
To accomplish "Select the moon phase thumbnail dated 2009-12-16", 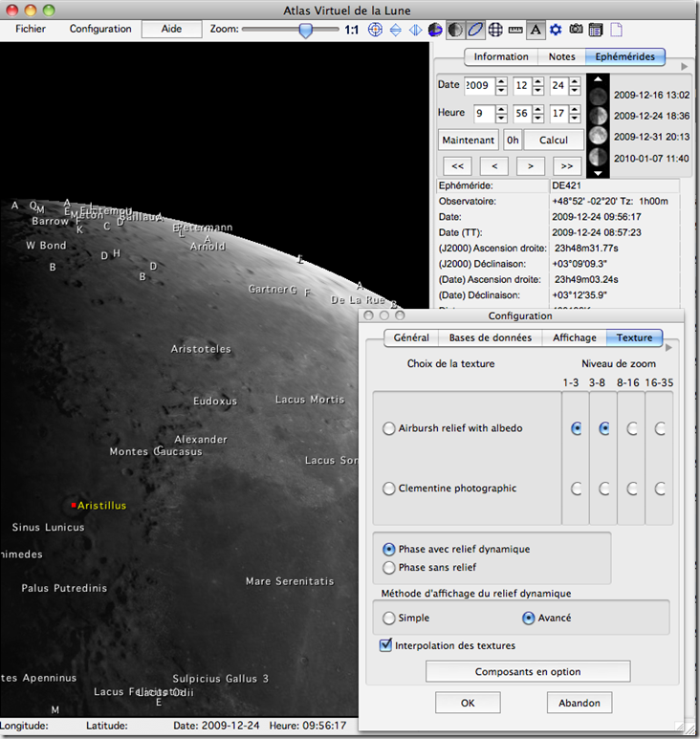I will click(x=598, y=97).
